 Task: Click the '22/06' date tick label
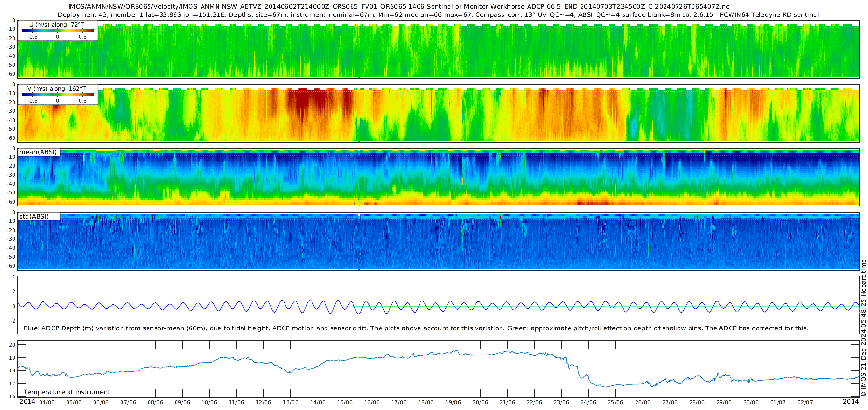(534, 402)
